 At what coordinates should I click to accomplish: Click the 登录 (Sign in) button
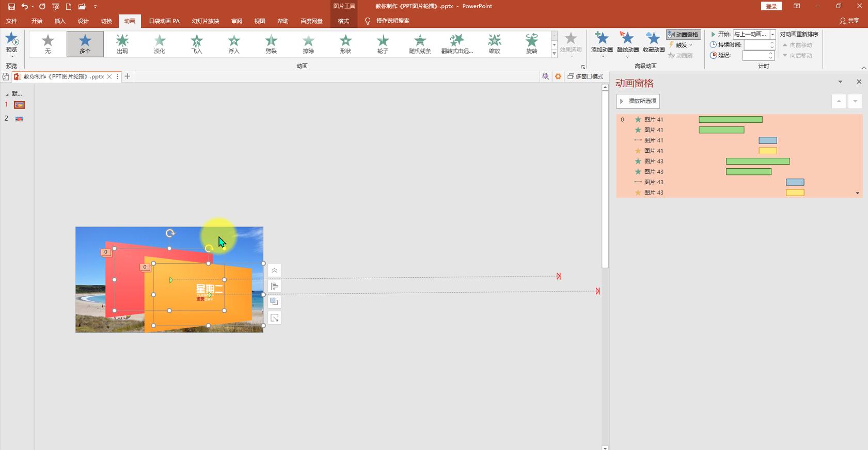[x=771, y=6]
